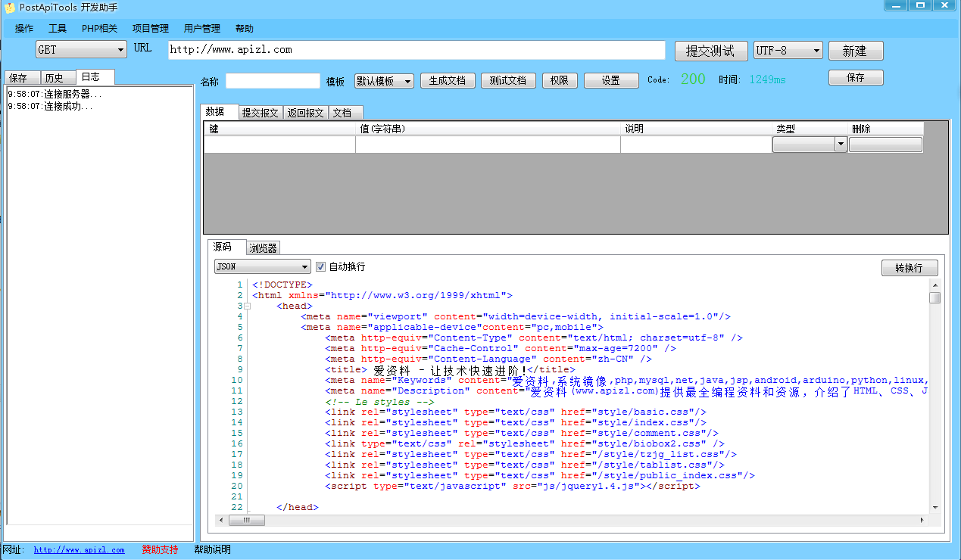Open the http://www.apizl.com link in status bar
This screenshot has height=560, width=961.
pyautogui.click(x=79, y=550)
